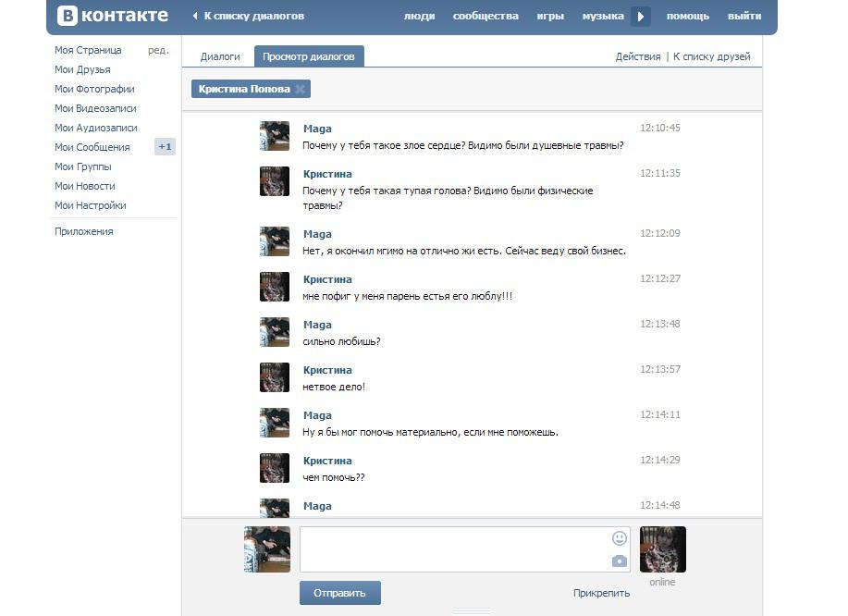Image resolution: width=848 pixels, height=616 pixels.
Task: Click К списку диалогов link
Action: [x=254, y=17]
